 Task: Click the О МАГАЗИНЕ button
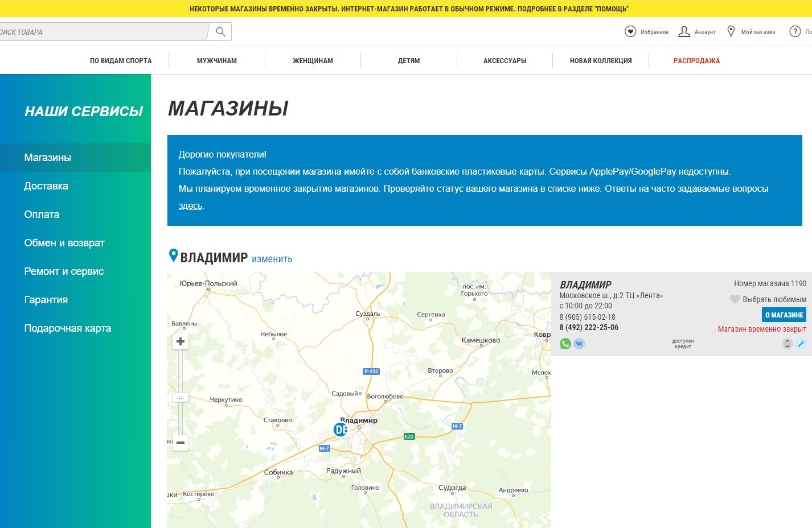pyautogui.click(x=784, y=315)
